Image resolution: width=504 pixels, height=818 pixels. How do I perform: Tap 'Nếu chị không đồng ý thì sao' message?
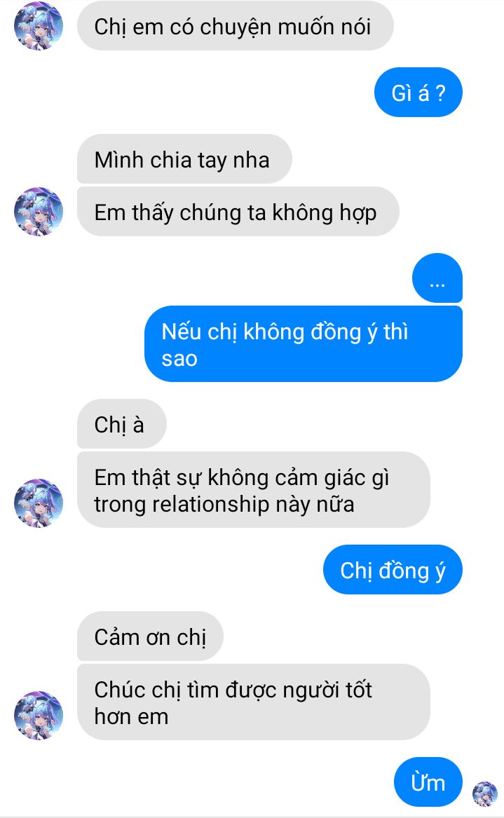tap(303, 343)
